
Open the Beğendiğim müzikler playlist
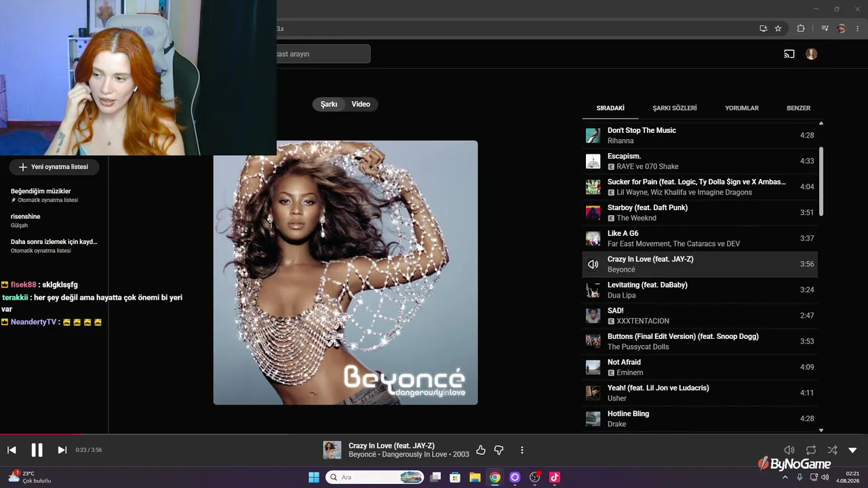click(x=54, y=195)
